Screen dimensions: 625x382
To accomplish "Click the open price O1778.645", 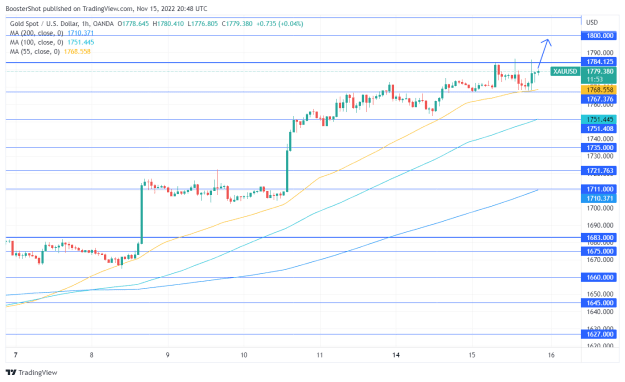I will [133, 24].
